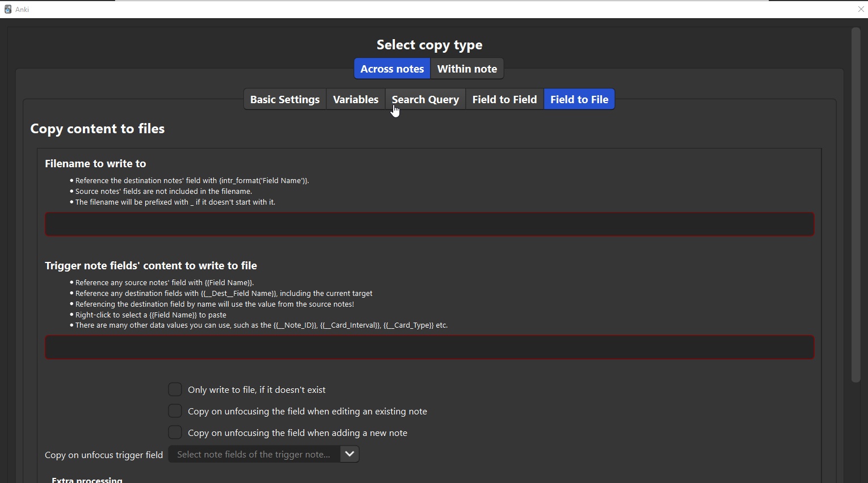Viewport: 868px width, 483px height.
Task: Switch to the Variables tab
Action: [x=356, y=99]
